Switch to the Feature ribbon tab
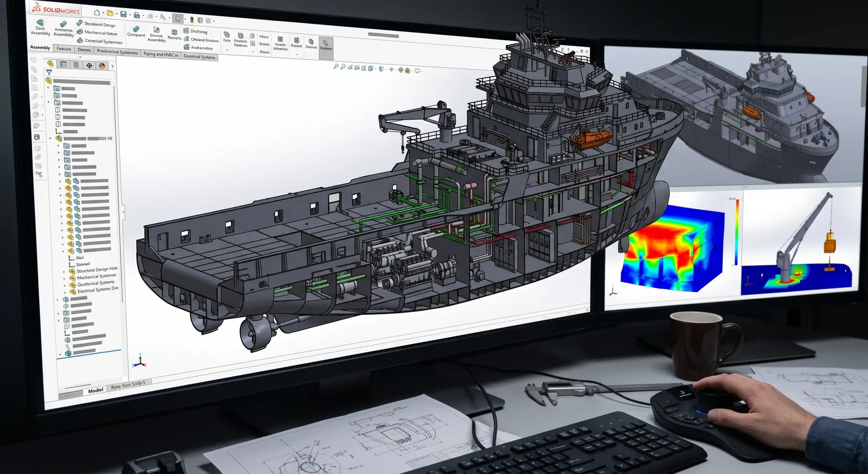Screen dimensions: 868x474 [63, 49]
